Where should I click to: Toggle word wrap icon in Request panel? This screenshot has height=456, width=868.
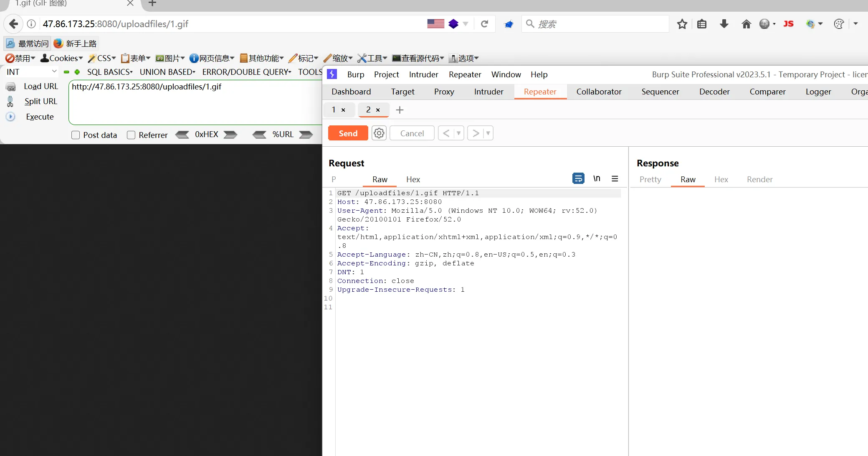click(578, 179)
